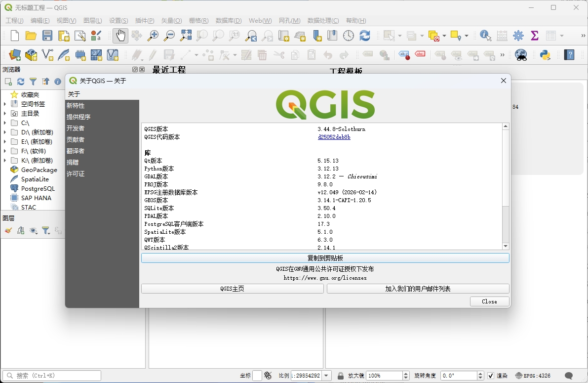Increase magnifier value with up arrow

(x=406, y=373)
